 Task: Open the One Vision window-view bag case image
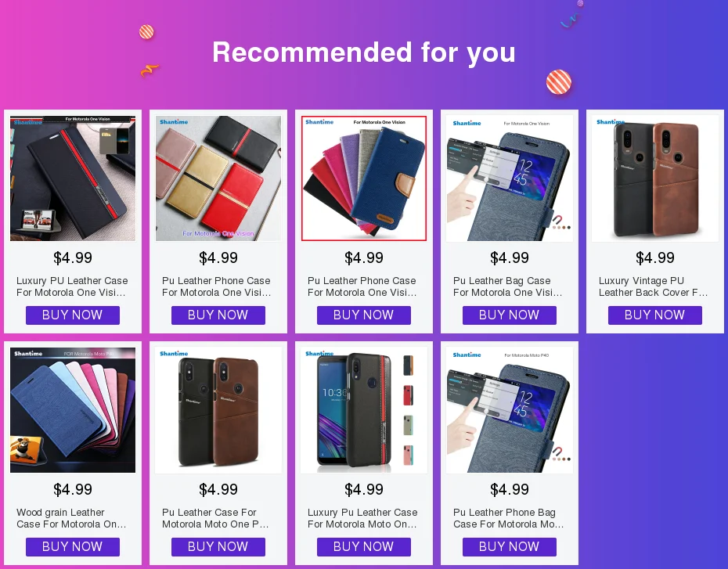click(x=510, y=178)
